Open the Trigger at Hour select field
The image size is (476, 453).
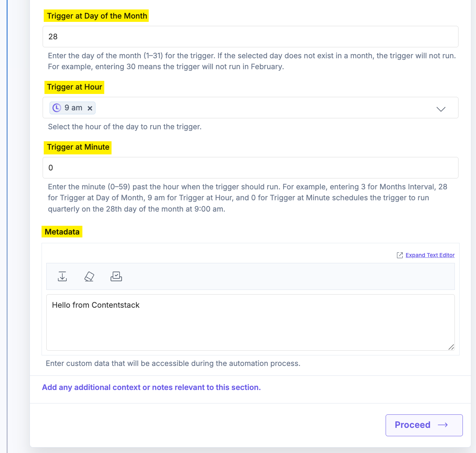click(255, 108)
